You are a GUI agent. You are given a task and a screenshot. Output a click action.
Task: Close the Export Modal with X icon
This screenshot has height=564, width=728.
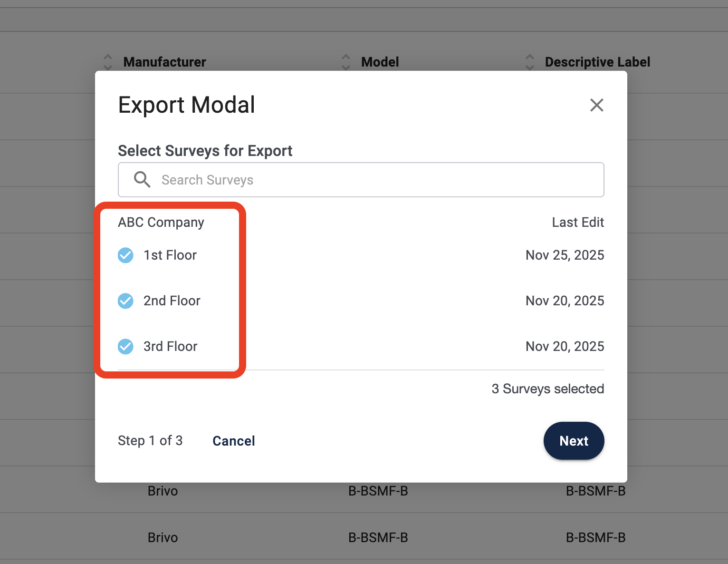point(596,105)
